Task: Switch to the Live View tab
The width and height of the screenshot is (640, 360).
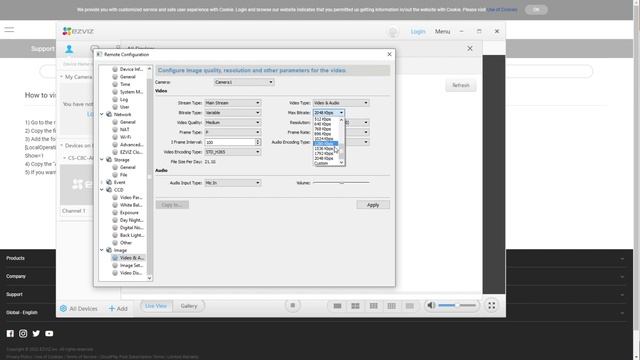Action: click(156, 306)
